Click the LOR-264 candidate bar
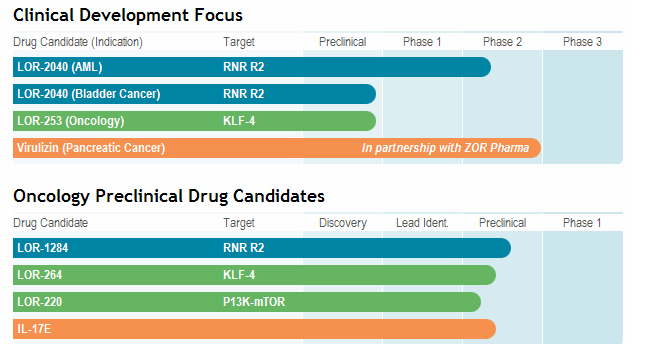The image size is (647, 360). (x=254, y=275)
